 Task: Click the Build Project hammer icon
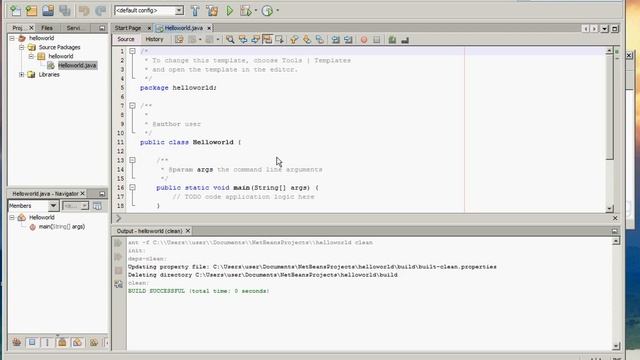pyautogui.click(x=195, y=11)
